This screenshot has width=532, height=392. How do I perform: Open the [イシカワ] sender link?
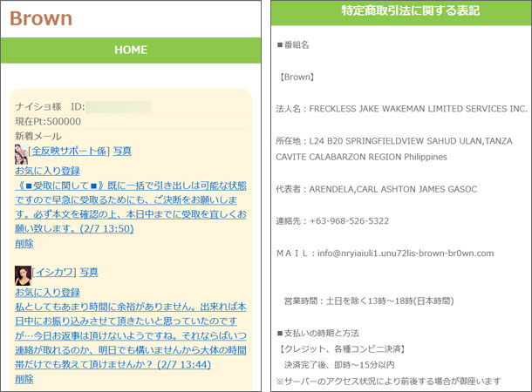pos(54,273)
